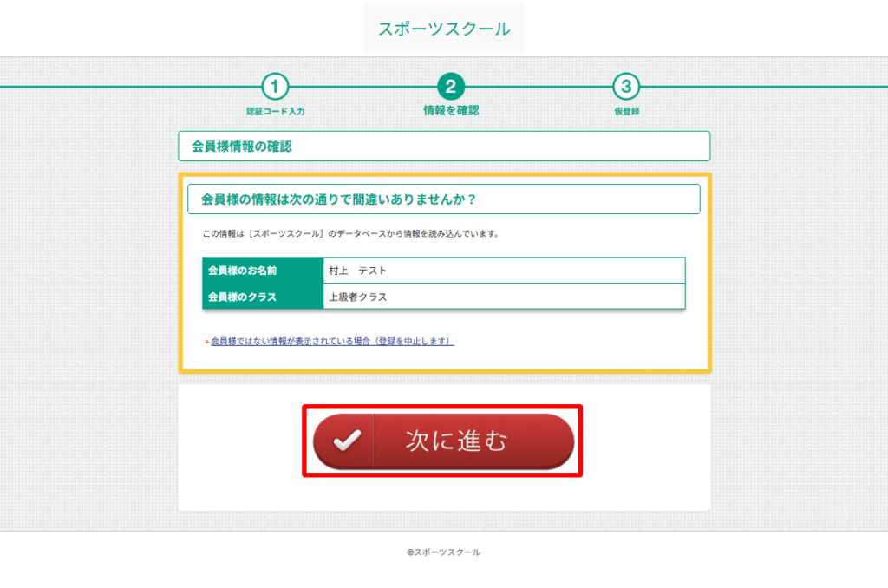The image size is (888, 588).
Task: Click the 会員様のクラス label cell
Action: tap(263, 297)
